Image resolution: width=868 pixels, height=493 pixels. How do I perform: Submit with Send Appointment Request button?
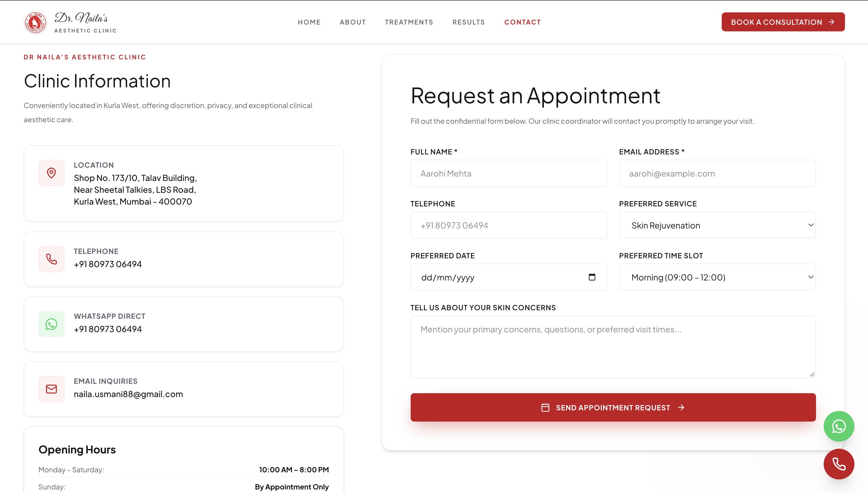[613, 407]
